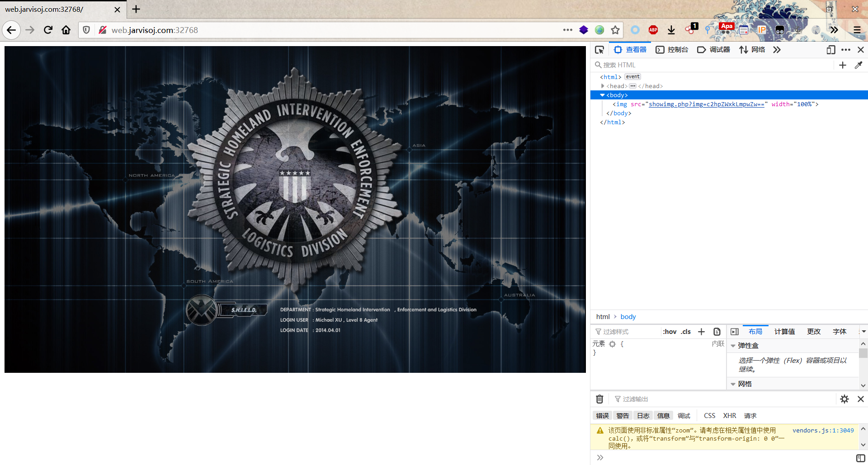Switch to the 控制台 (Console) tab
This screenshot has height=465, width=868.
pos(672,50)
